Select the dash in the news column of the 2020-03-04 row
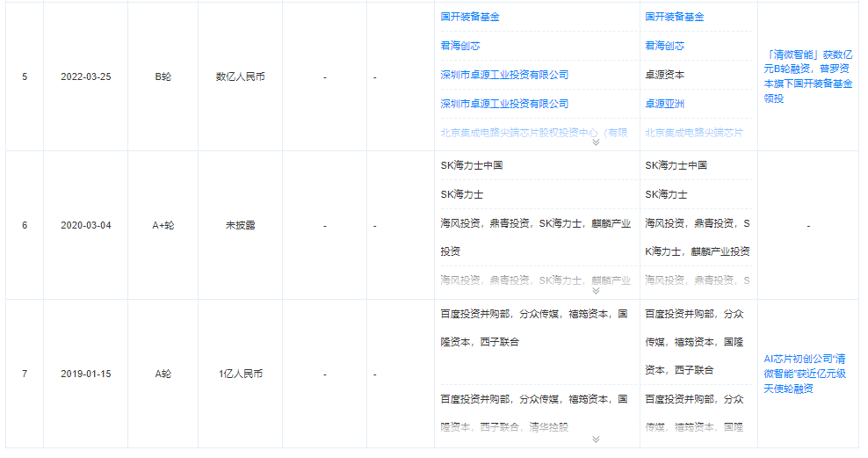868x458 pixels. pyautogui.click(x=808, y=225)
